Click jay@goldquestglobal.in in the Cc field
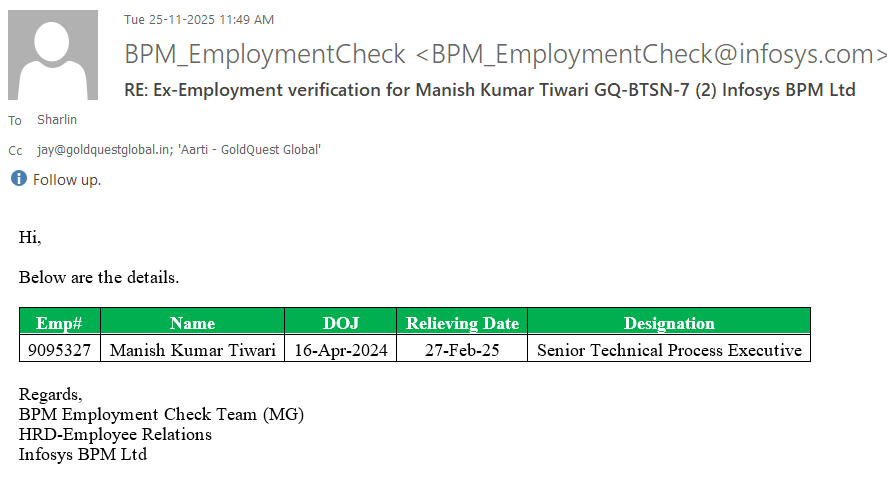This screenshot has width=887, height=480. tap(103, 150)
